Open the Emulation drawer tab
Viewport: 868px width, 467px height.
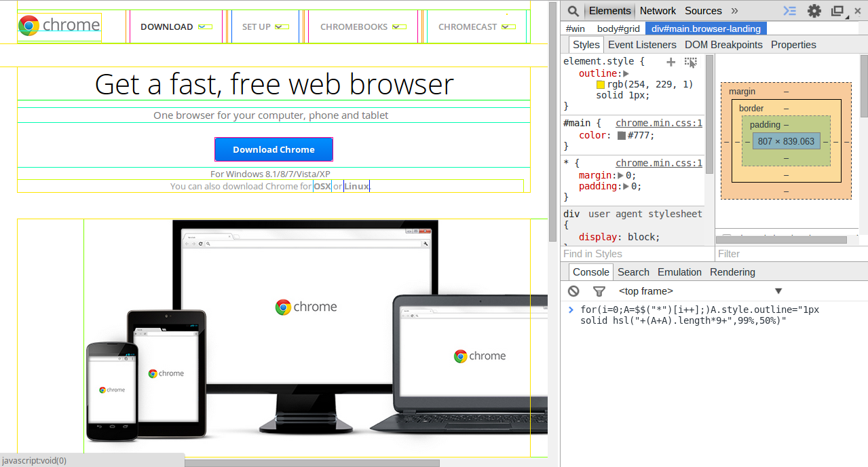679,272
